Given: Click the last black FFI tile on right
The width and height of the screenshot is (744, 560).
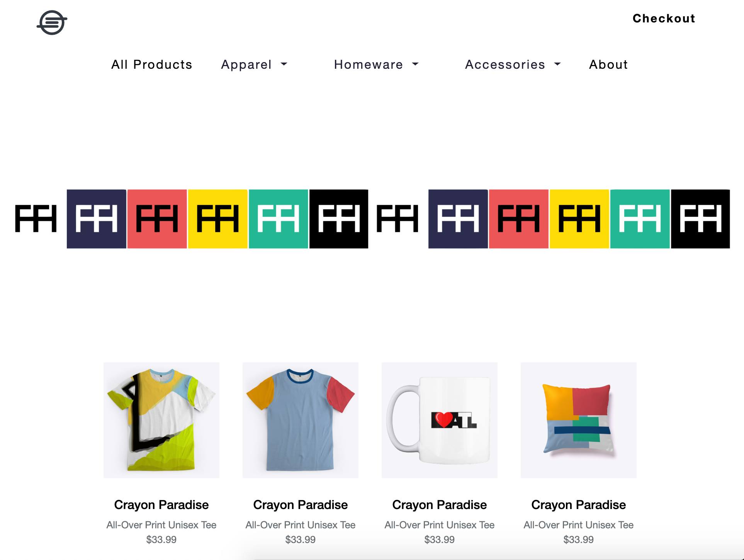Looking at the screenshot, I should (x=700, y=219).
